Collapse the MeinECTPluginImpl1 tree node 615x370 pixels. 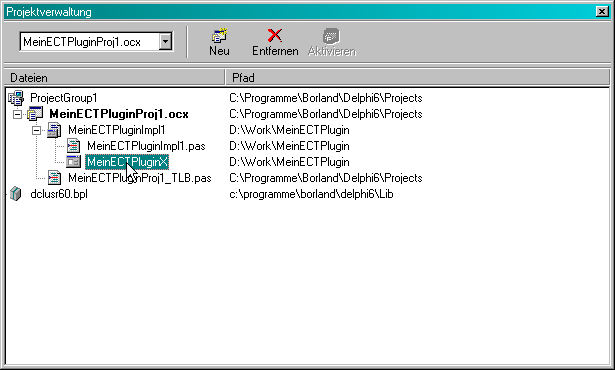[36, 130]
